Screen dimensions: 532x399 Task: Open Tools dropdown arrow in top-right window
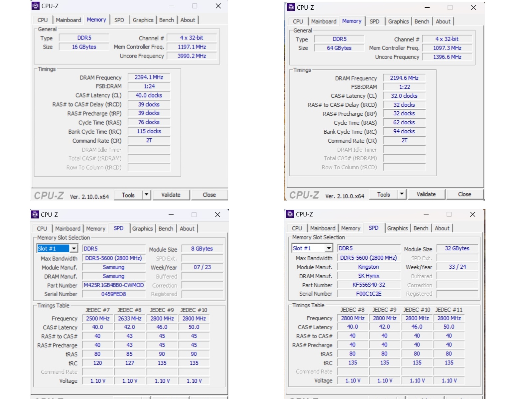coord(402,194)
